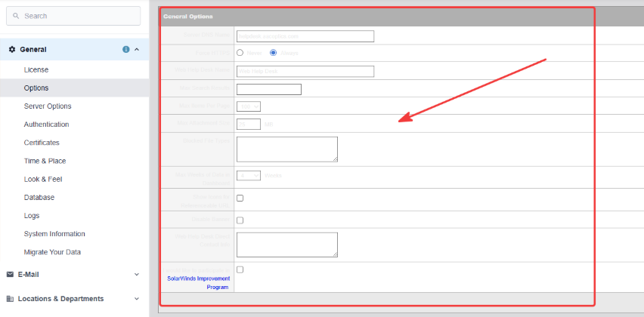
Task: Open the Max Weeks of Data dropdown
Action: pyautogui.click(x=249, y=176)
